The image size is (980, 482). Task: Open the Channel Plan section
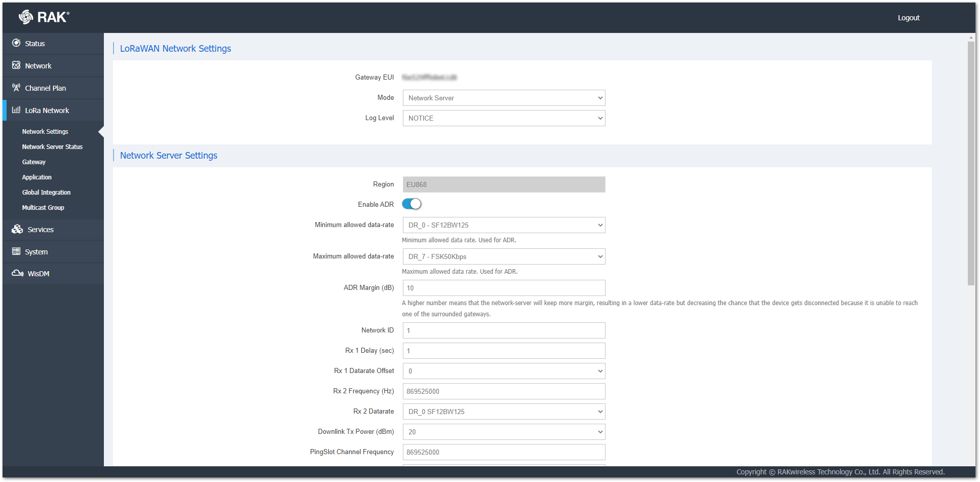coord(45,88)
